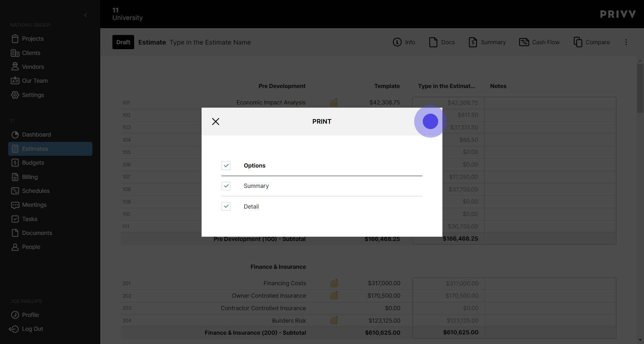644x344 pixels.
Task: Click the Notes cell for Economic Impact Analysis
Action: pos(550,103)
